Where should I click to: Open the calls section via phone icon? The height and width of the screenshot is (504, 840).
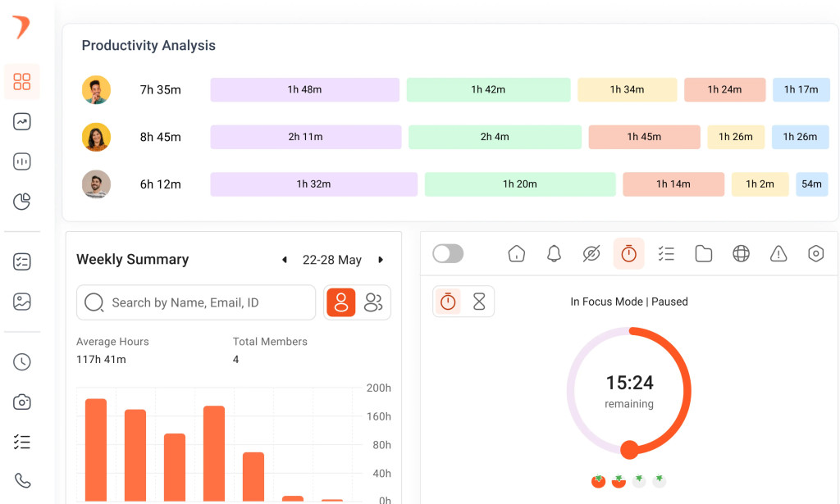[22, 482]
